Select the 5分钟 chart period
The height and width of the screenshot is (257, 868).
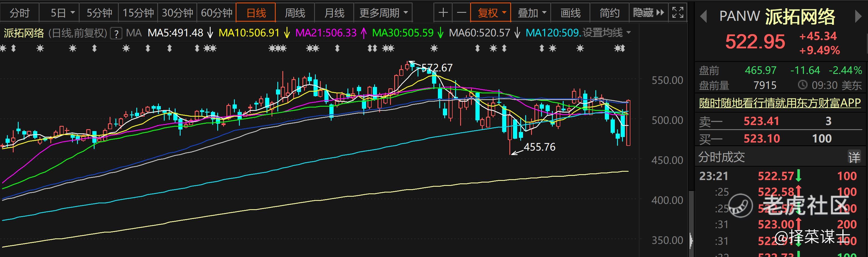click(x=99, y=13)
